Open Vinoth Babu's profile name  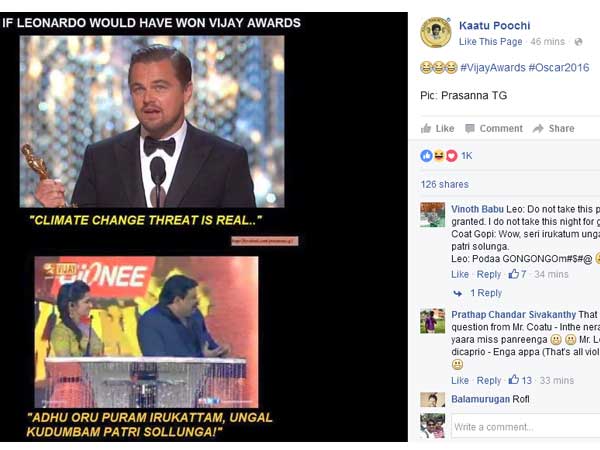(477, 209)
